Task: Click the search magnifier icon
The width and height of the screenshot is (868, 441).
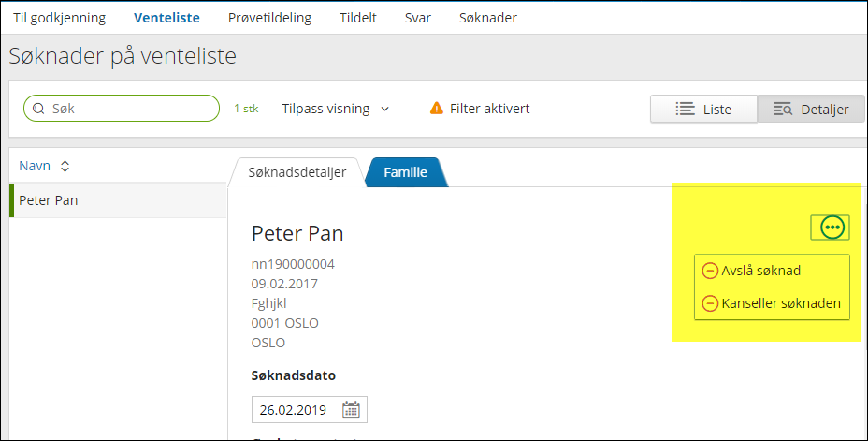Action: (x=38, y=109)
